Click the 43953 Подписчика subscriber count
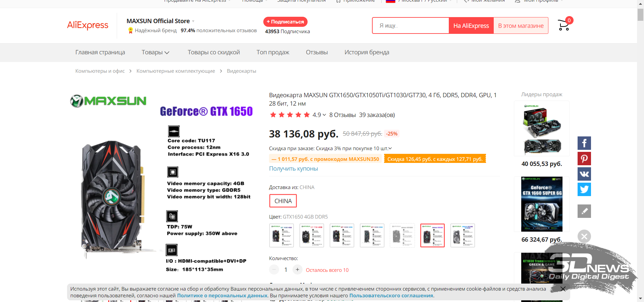 (x=287, y=32)
